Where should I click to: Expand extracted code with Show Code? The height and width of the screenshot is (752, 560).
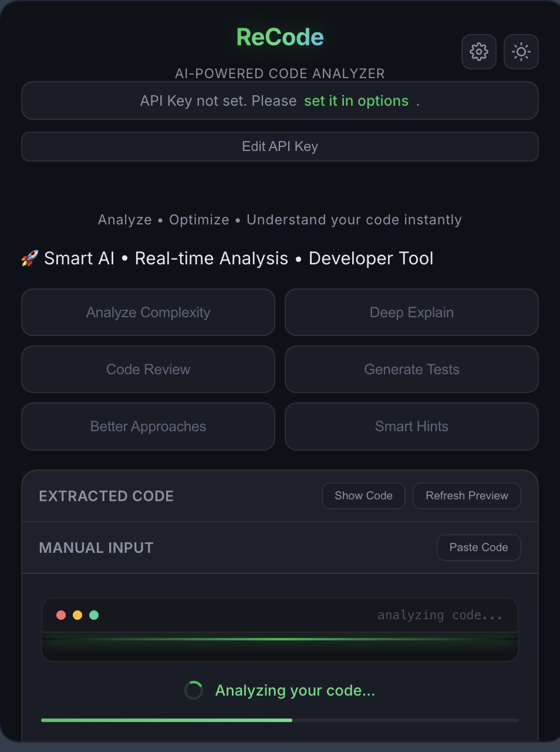coord(363,496)
